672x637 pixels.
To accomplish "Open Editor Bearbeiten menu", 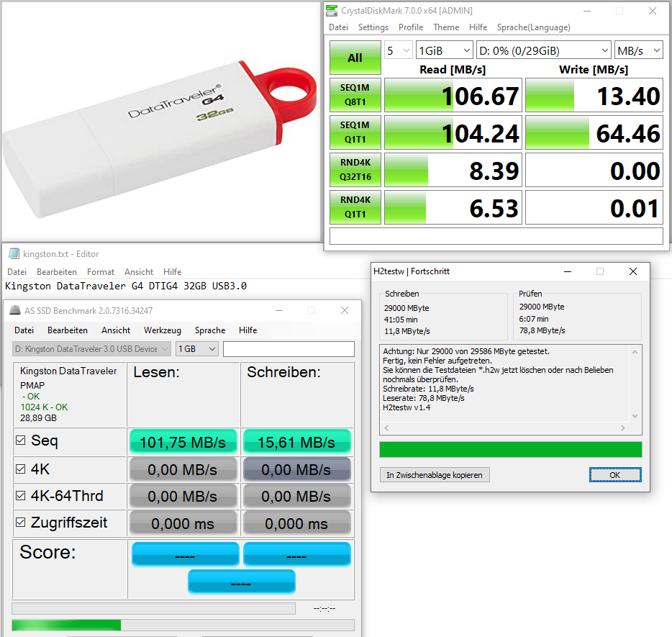I will [x=57, y=272].
